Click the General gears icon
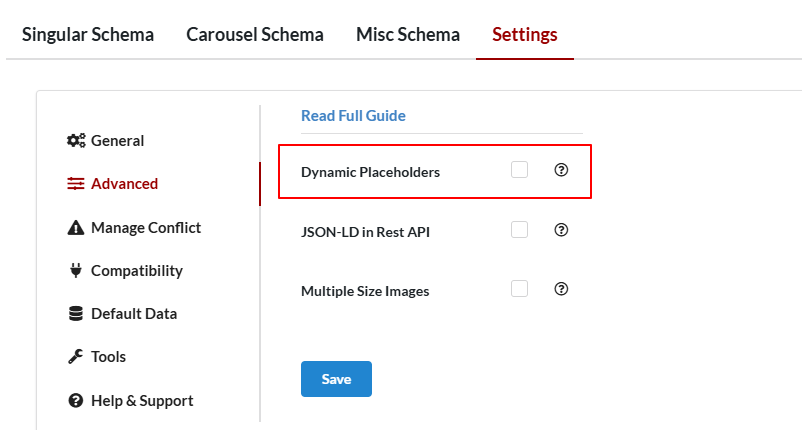 pos(76,141)
